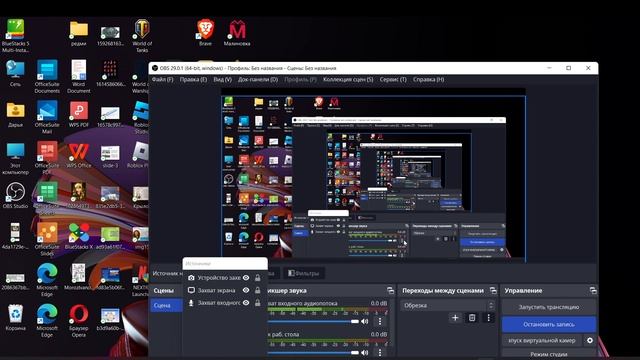
Task: Open the Обрезка transition dropdown
Action: click(x=447, y=305)
